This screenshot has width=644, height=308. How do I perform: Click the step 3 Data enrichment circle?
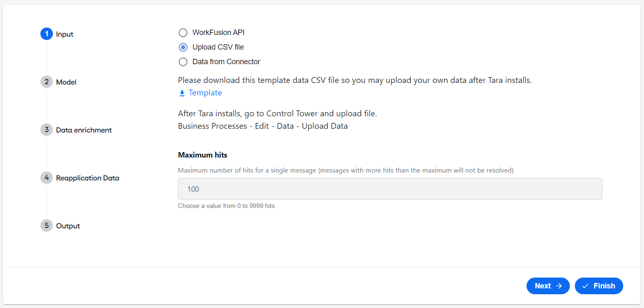click(47, 130)
